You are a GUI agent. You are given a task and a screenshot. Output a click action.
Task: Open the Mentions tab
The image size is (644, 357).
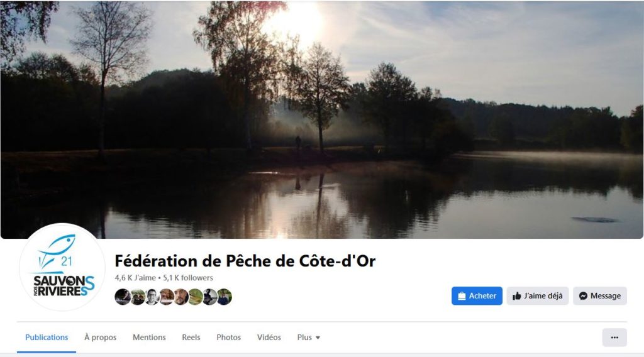149,338
